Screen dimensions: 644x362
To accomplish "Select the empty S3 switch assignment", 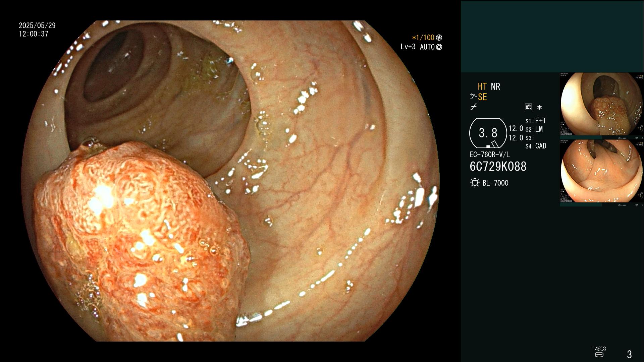I will point(530,138).
